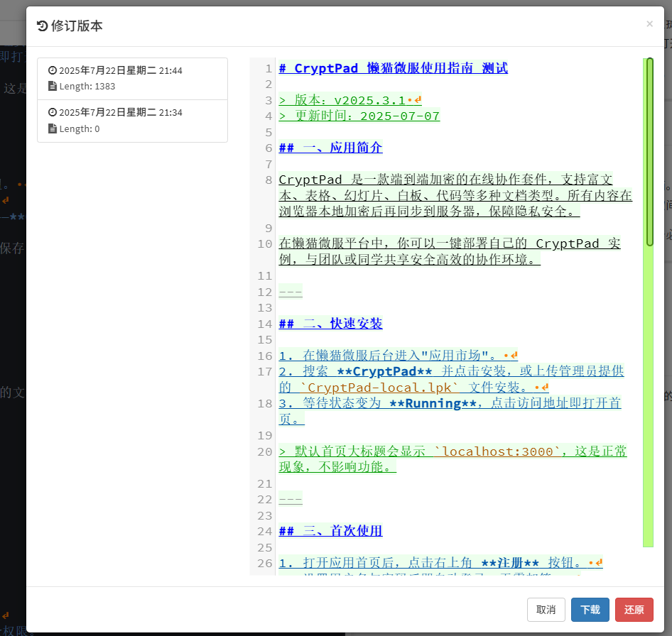Click the clock icon of the 21:44 revision

coord(53,70)
